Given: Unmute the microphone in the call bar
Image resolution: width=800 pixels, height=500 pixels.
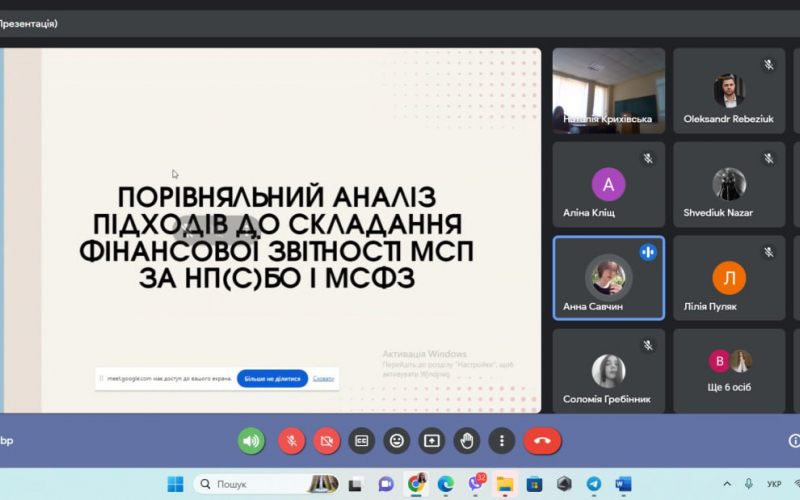Looking at the screenshot, I should pyautogui.click(x=291, y=440).
